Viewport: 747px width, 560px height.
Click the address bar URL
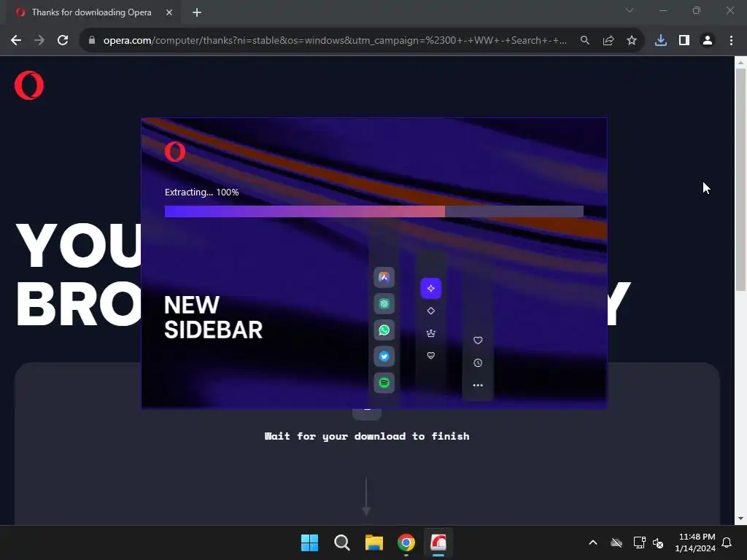pyautogui.click(x=335, y=41)
